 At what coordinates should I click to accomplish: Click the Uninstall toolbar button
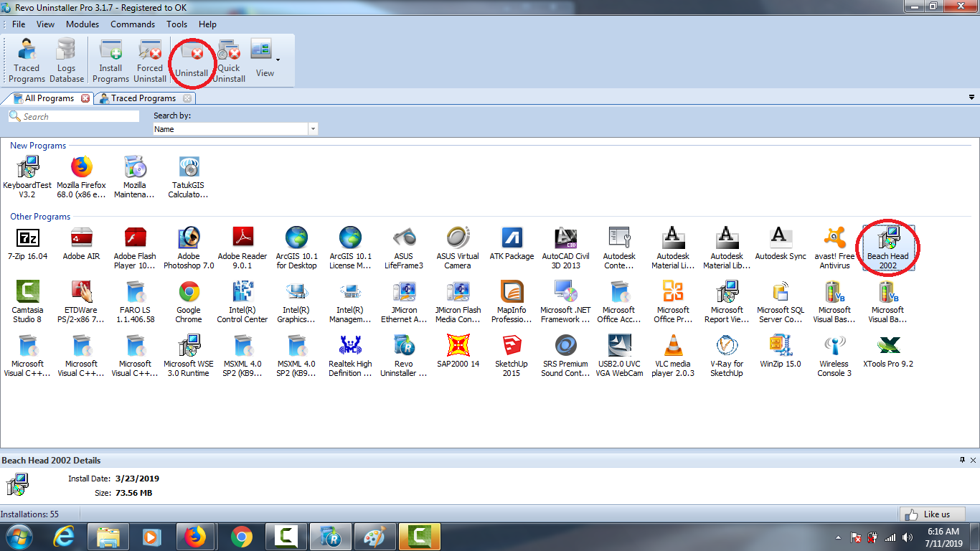(x=192, y=60)
